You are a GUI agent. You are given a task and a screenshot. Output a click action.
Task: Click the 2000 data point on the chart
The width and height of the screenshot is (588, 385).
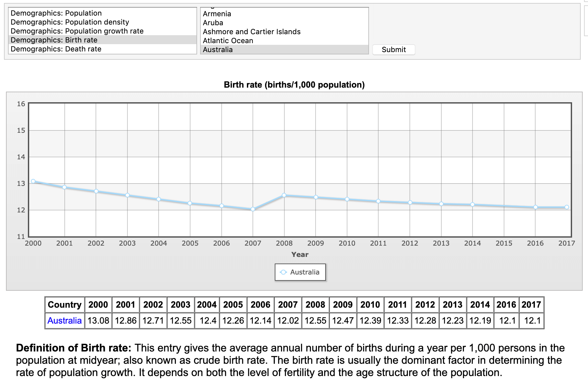[x=32, y=181]
